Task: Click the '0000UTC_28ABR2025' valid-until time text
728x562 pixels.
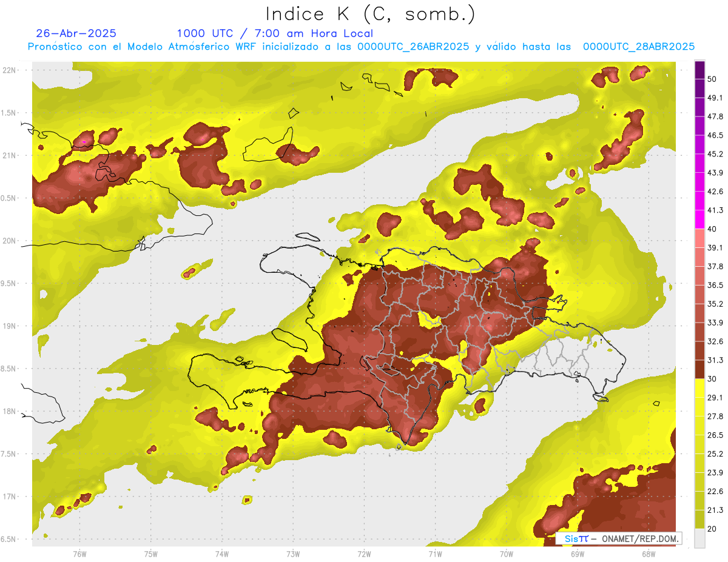Action: [639, 47]
